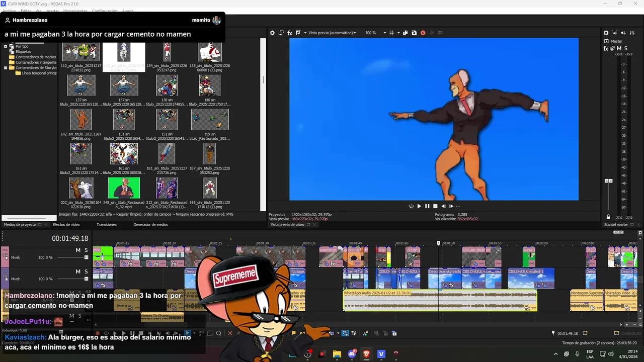Click the red X delete icon in timeline toolbar
The image size is (644, 362).
[230, 333]
